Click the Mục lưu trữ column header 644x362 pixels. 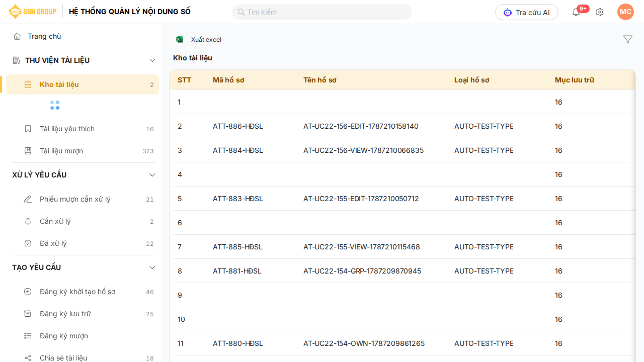[575, 80]
